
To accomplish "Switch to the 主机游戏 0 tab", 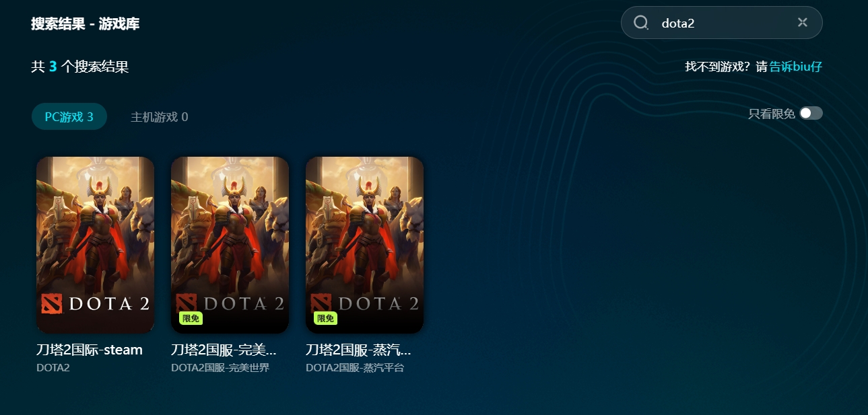I will [160, 117].
